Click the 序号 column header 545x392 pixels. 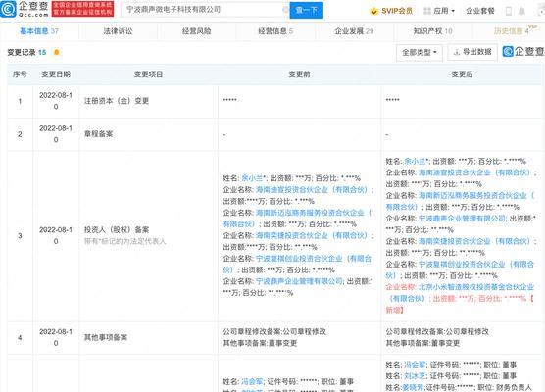(20, 74)
